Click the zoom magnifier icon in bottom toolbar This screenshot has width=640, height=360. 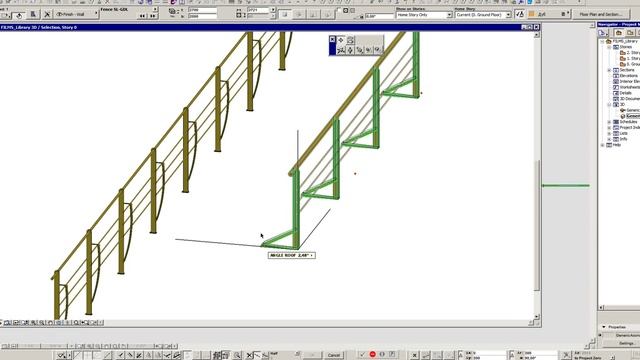click(x=237, y=356)
